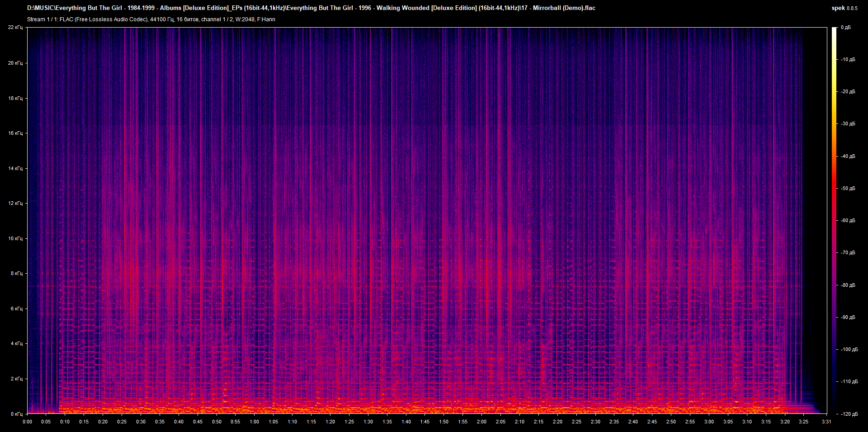Click the 3:25 time axis label
This screenshot has height=432, width=868.
[804, 422]
